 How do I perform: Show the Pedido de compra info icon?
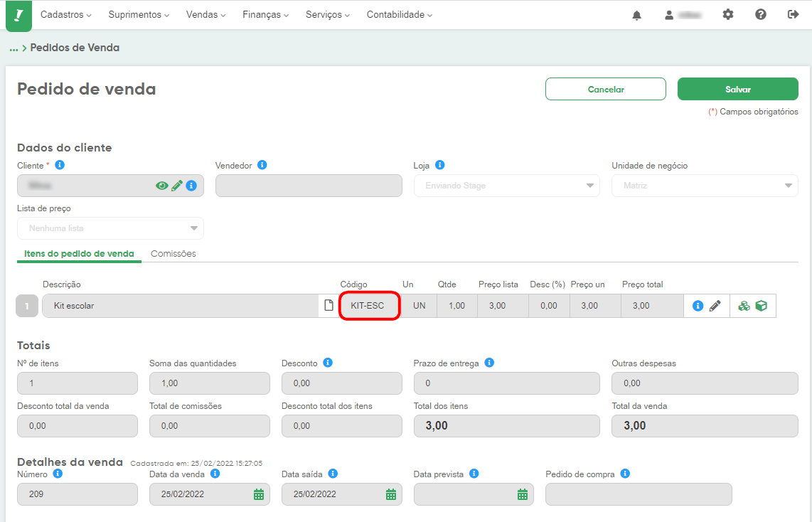[625, 474]
